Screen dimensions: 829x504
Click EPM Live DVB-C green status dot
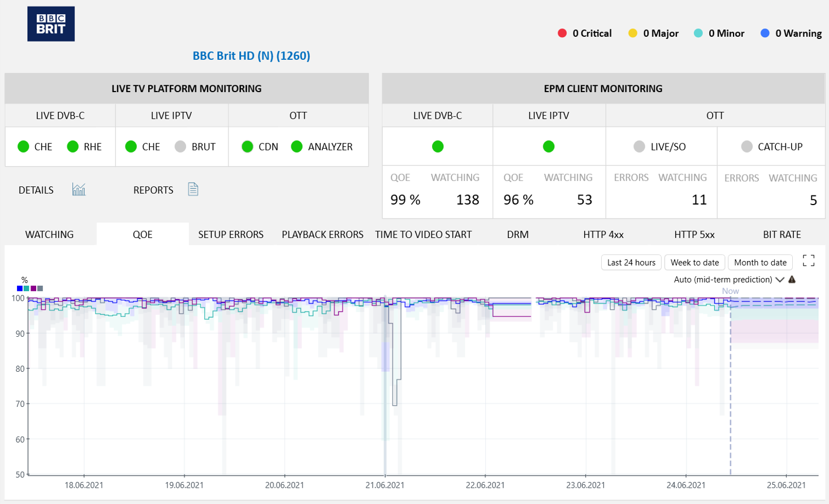(x=438, y=147)
